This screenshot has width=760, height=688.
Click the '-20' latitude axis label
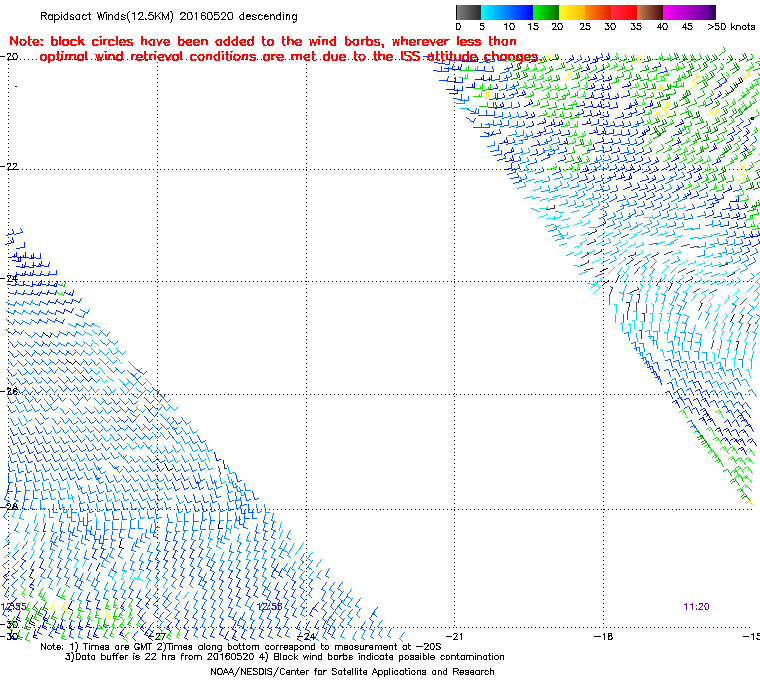point(9,57)
